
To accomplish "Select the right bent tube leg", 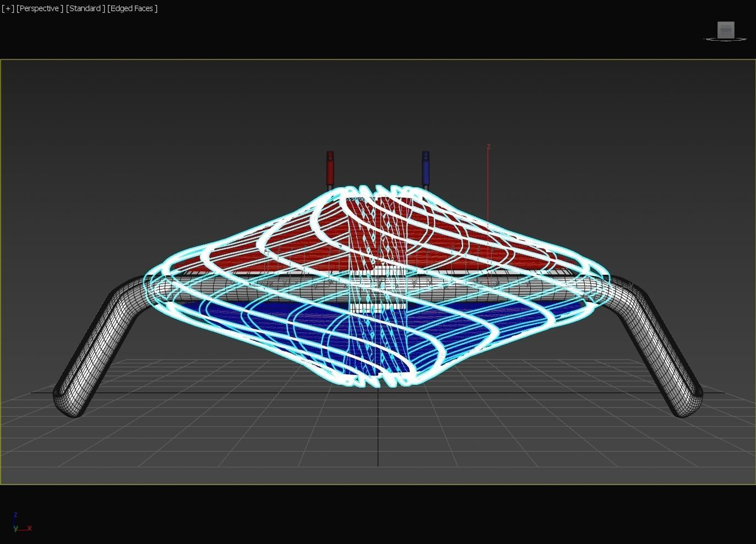I will coord(658,352).
